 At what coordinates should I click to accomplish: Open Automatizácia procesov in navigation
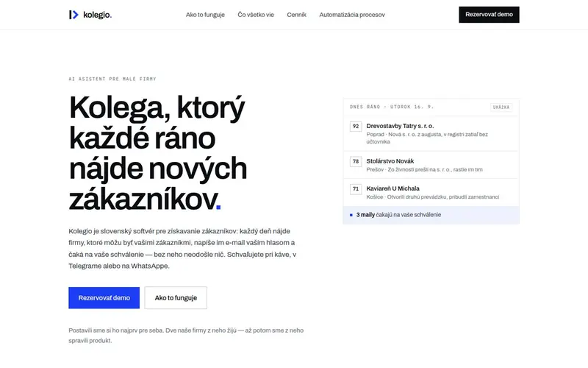[352, 15]
